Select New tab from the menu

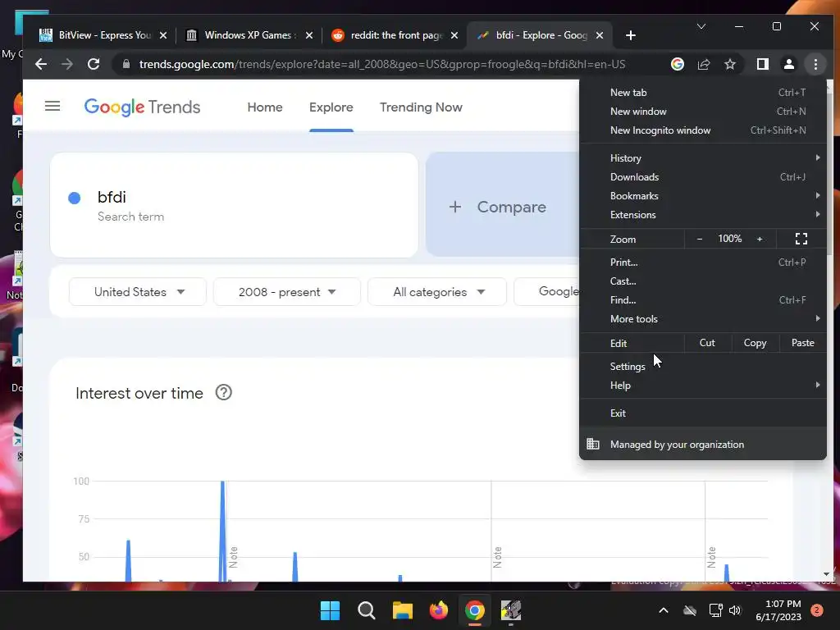click(x=703, y=92)
